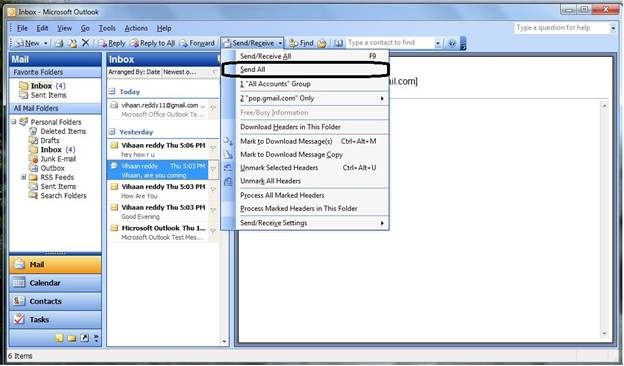Click the Help question-mark toolbar icon
The width and height of the screenshot is (624, 366).
tap(452, 43)
